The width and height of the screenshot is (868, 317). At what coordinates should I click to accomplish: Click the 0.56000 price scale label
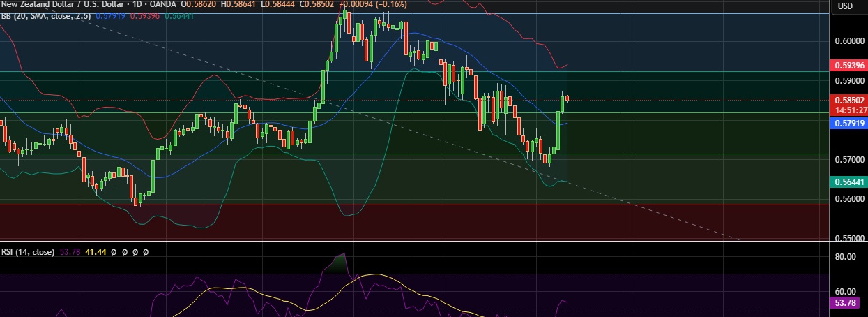click(x=850, y=199)
